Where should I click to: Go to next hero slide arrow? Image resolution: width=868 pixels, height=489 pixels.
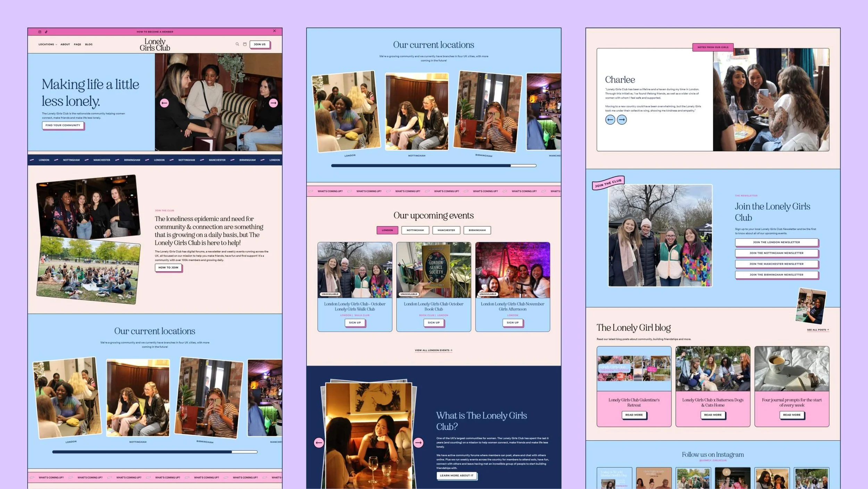click(x=273, y=103)
